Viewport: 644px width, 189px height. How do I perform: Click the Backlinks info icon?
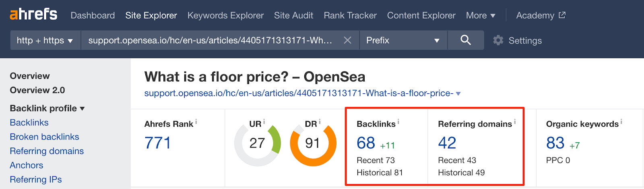pos(398,121)
